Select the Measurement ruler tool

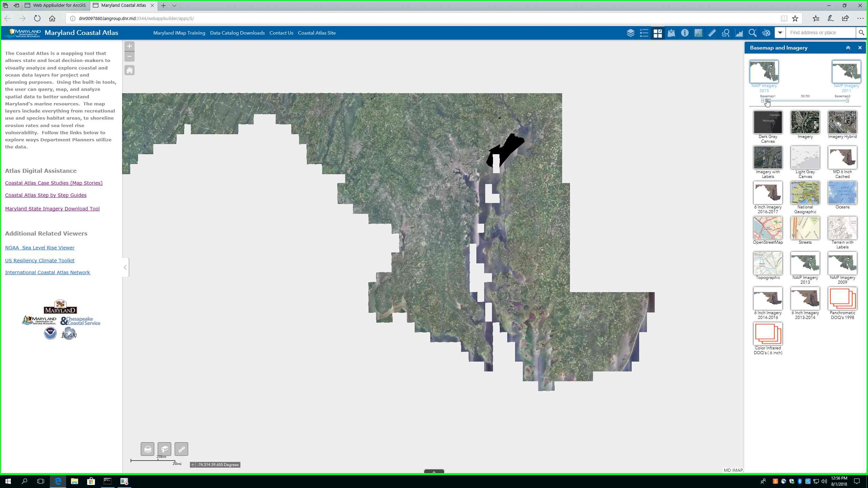(712, 33)
